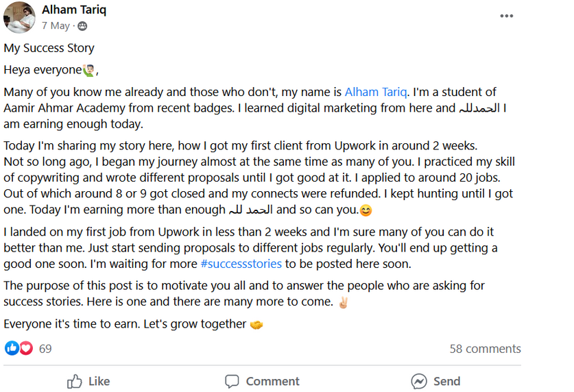The height and width of the screenshot is (392, 574).
Task: Click the thumbs-up Like button
Action: tap(88, 381)
